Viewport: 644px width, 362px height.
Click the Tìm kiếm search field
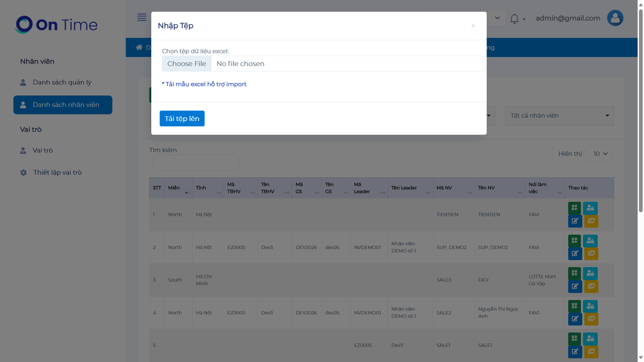pyautogui.click(x=196, y=163)
